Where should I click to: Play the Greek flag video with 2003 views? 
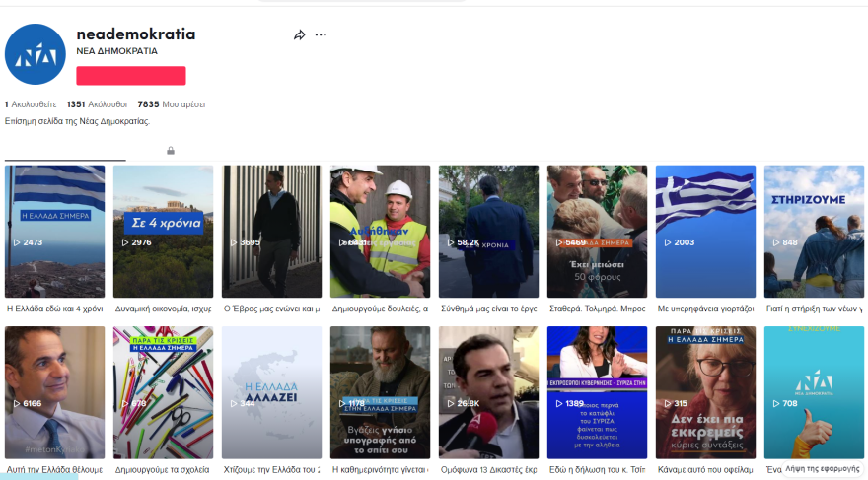705,232
